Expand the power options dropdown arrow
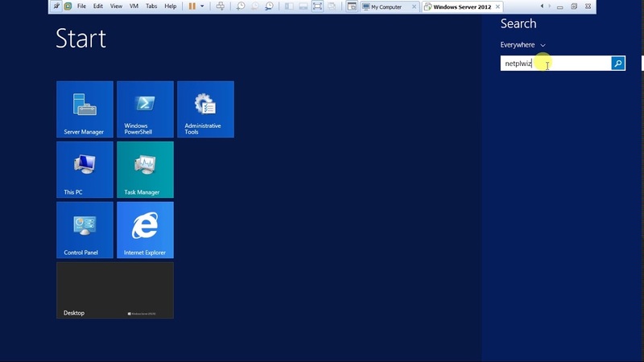644x362 pixels. tap(202, 6)
